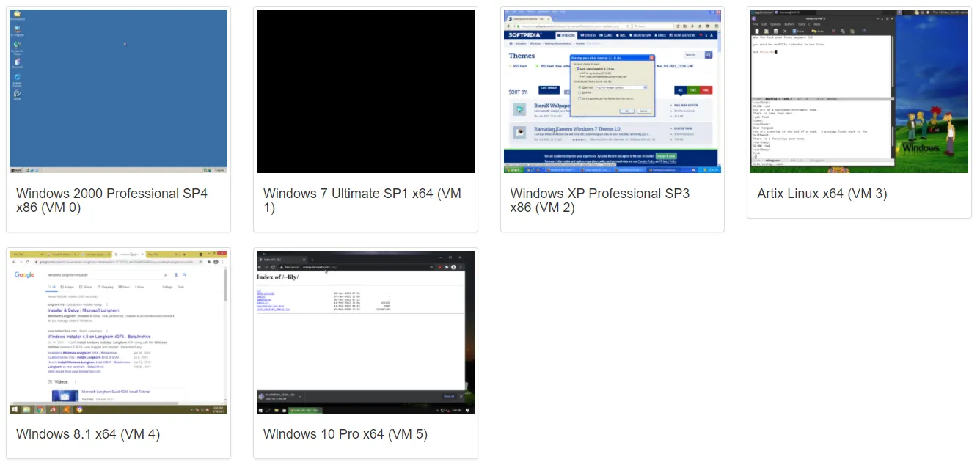
Task: Switch to the DRIVERS section on Softpedia navbar
Action: click(589, 34)
